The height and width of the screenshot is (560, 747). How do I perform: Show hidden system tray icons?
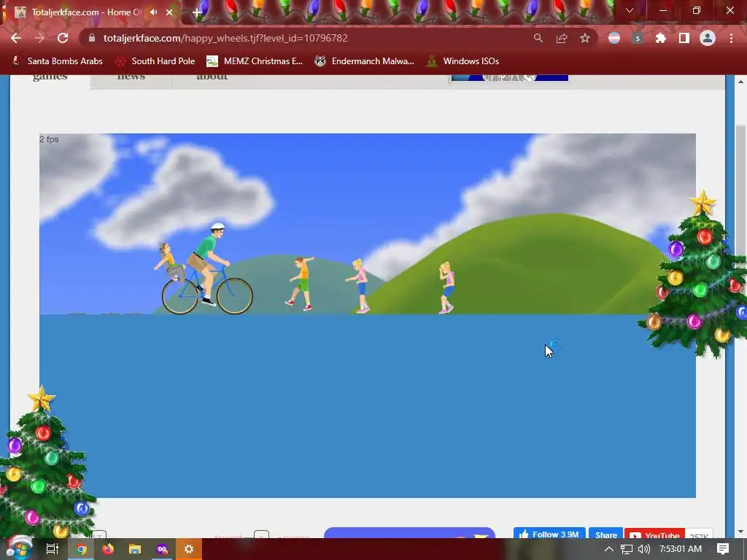(x=608, y=549)
